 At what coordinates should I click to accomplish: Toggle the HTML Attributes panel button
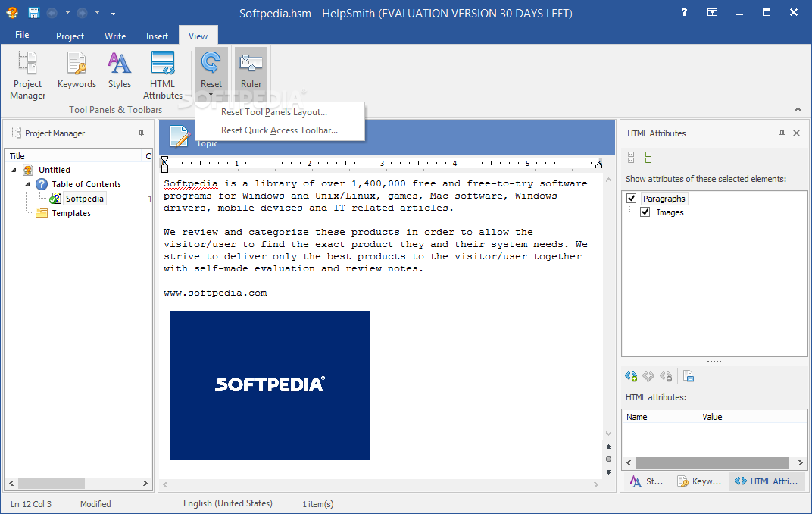tap(163, 76)
